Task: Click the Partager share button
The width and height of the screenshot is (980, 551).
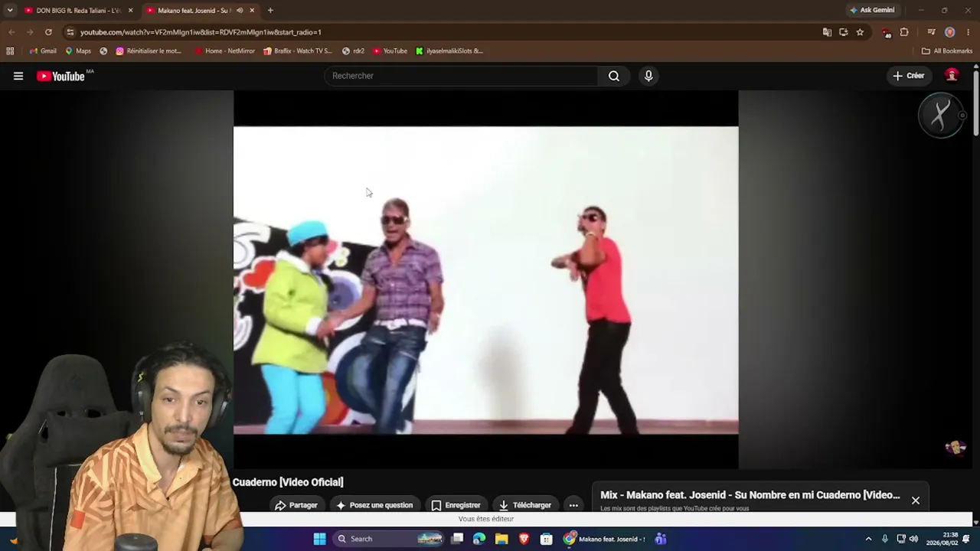Action: pyautogui.click(x=296, y=505)
